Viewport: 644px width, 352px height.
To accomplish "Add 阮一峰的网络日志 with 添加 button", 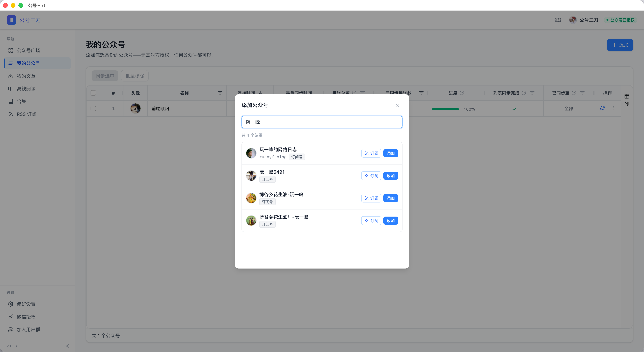I will [390, 153].
